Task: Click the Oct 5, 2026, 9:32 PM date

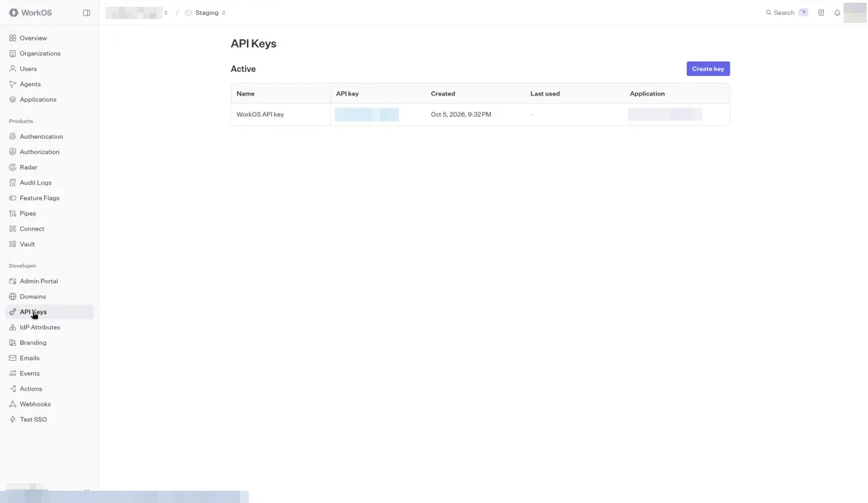Action: [x=461, y=115]
